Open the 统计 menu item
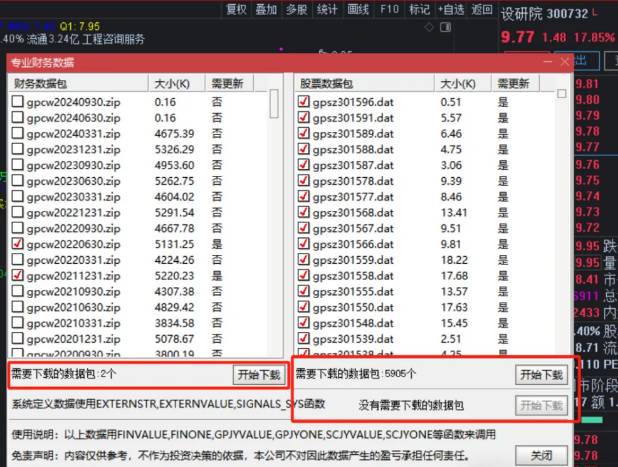 (327, 9)
